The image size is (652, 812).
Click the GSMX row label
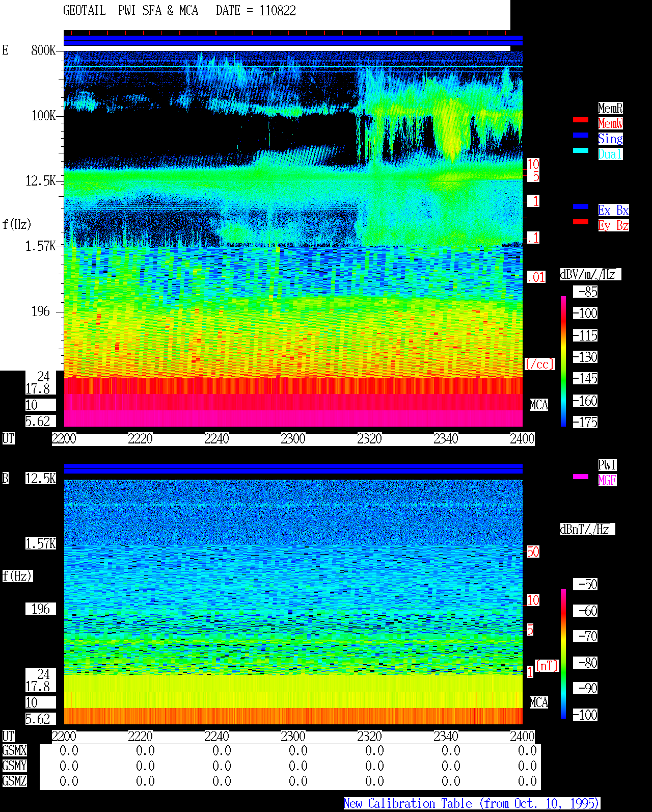pyautogui.click(x=14, y=751)
